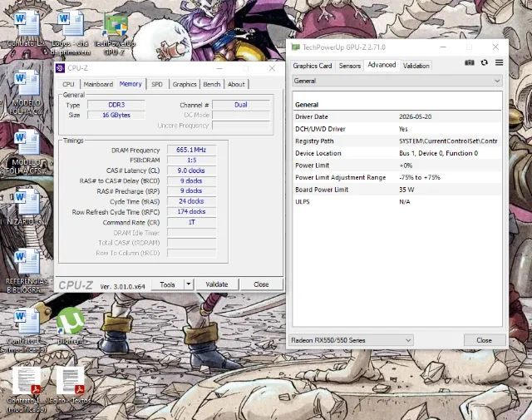
Task: Select the ULPS N/A row
Action: (397, 201)
